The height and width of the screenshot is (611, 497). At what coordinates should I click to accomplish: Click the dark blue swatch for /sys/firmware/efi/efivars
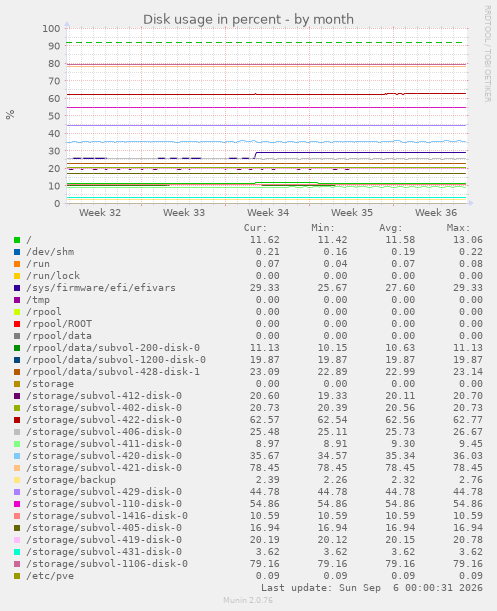pos(17,288)
